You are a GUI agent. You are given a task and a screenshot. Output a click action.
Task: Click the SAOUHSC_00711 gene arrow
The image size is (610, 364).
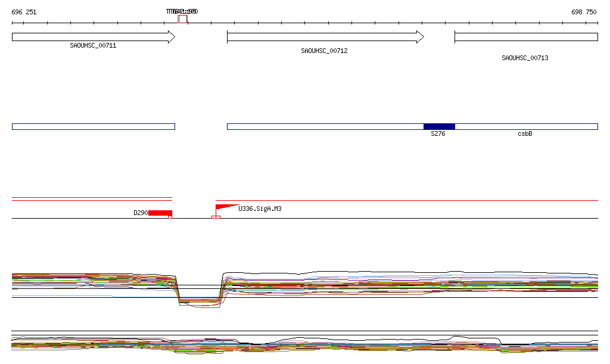click(x=94, y=37)
